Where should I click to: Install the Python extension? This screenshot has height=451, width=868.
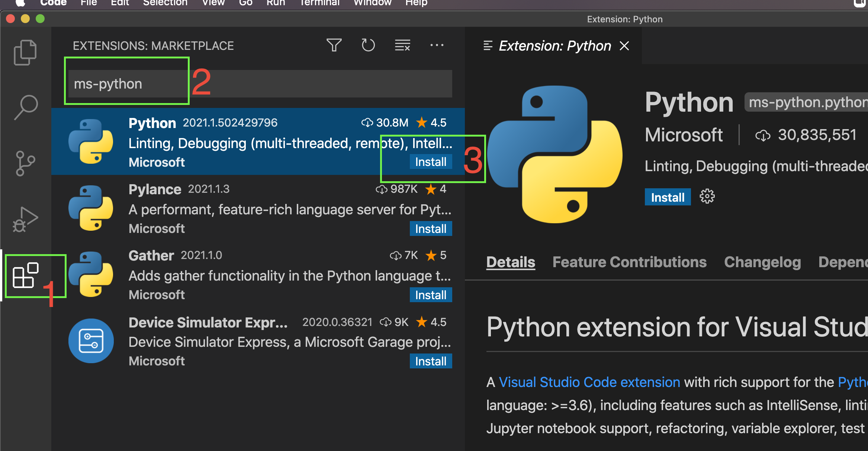(x=430, y=161)
